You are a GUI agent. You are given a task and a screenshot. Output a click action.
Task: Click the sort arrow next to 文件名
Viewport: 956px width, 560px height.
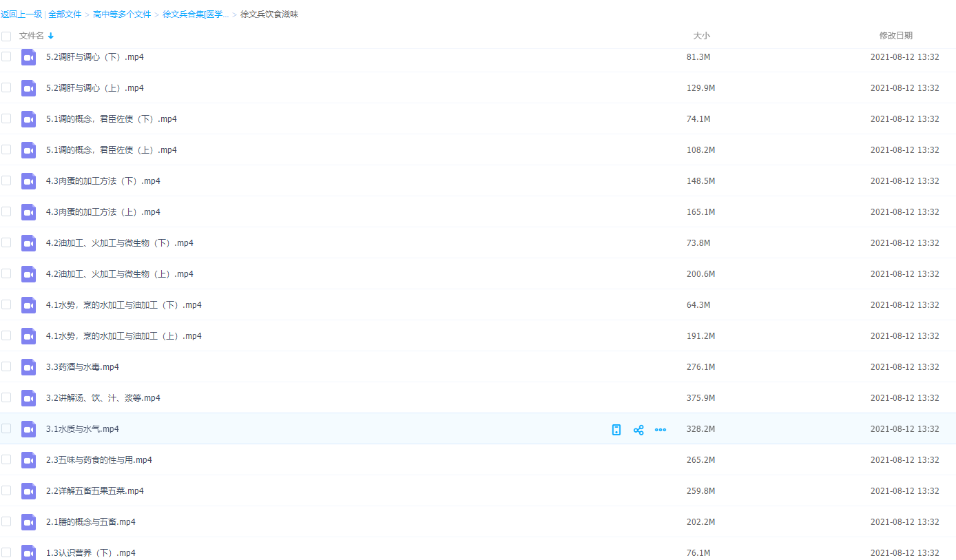(x=51, y=36)
